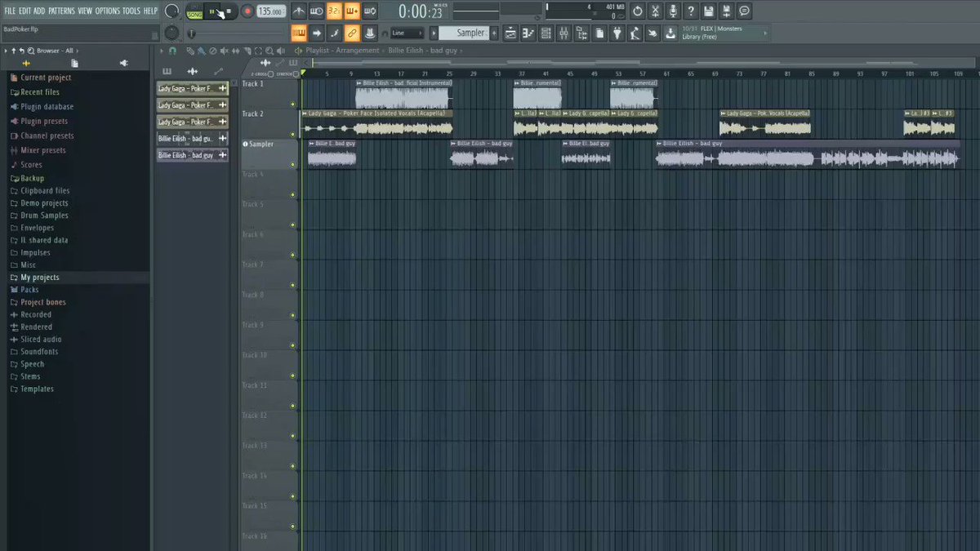980x551 pixels.
Task: Open the OPTIONS menu
Action: tap(107, 11)
